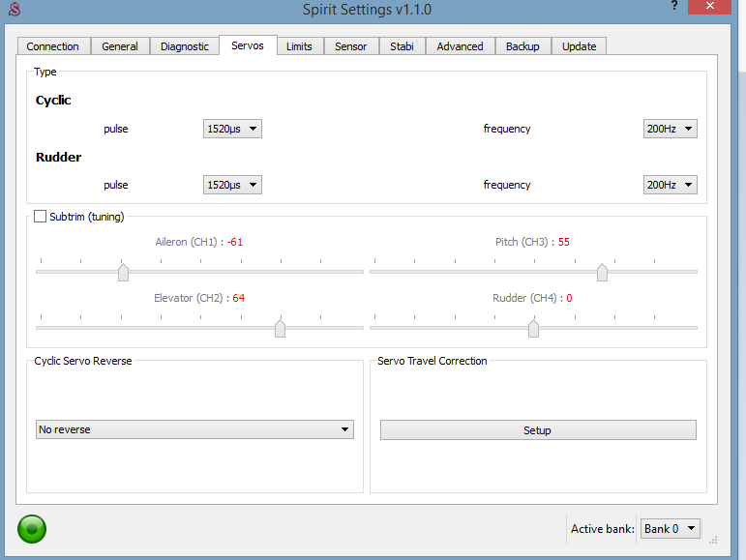Screen dimensions: 746x560
Task: Change the Active bank selection
Action: (670, 529)
